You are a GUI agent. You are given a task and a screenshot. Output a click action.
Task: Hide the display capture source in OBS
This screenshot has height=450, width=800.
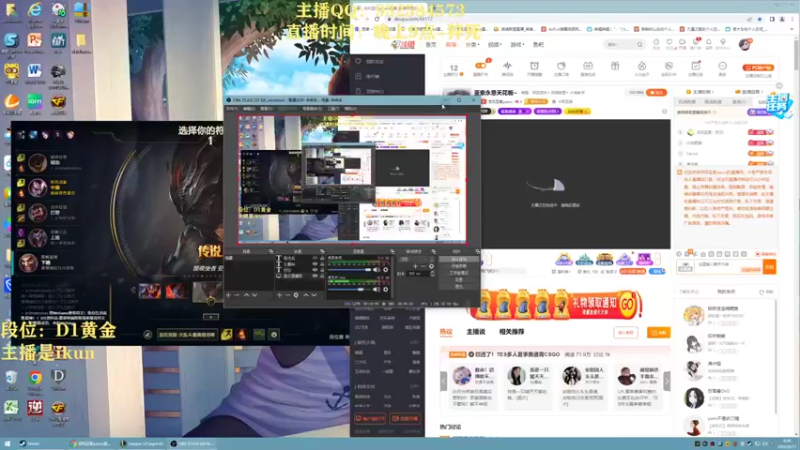coord(315,276)
